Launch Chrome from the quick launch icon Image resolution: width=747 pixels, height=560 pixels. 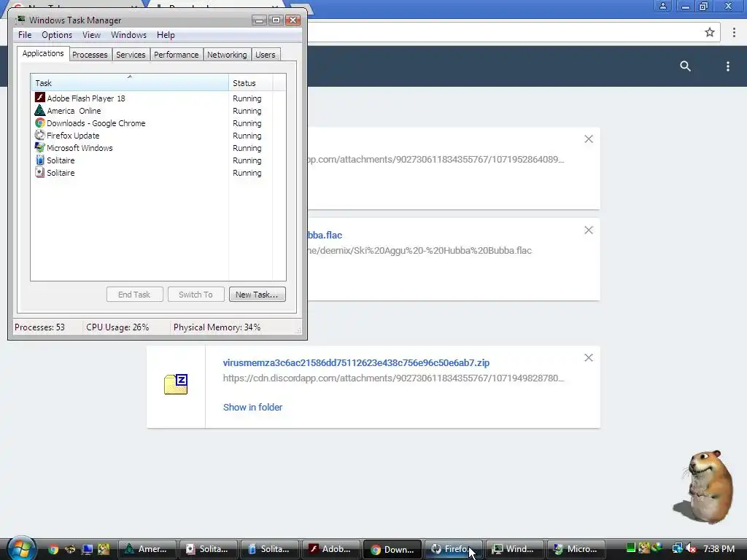click(53, 549)
